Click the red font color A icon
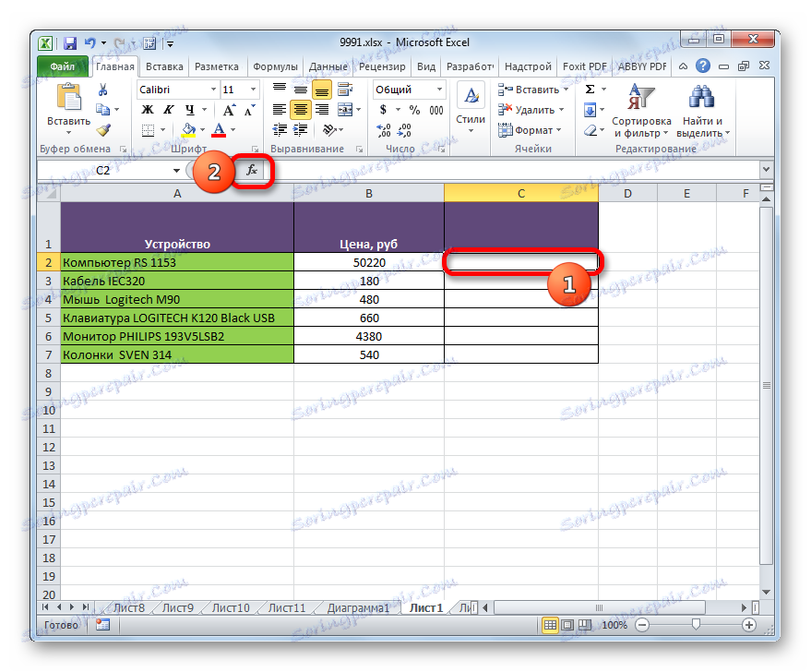The image size is (811, 672). 219,129
